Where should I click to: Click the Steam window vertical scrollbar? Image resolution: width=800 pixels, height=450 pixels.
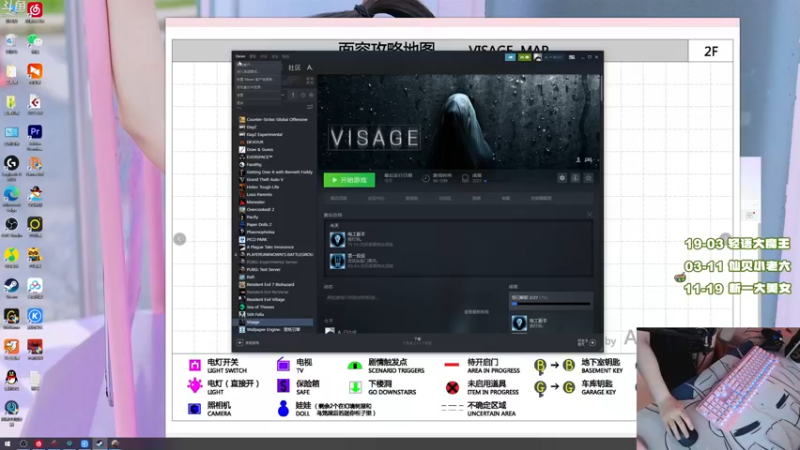(x=602, y=87)
